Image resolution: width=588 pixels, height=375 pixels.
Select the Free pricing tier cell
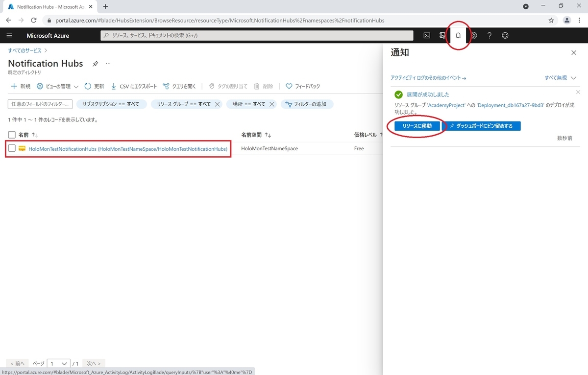click(x=359, y=148)
